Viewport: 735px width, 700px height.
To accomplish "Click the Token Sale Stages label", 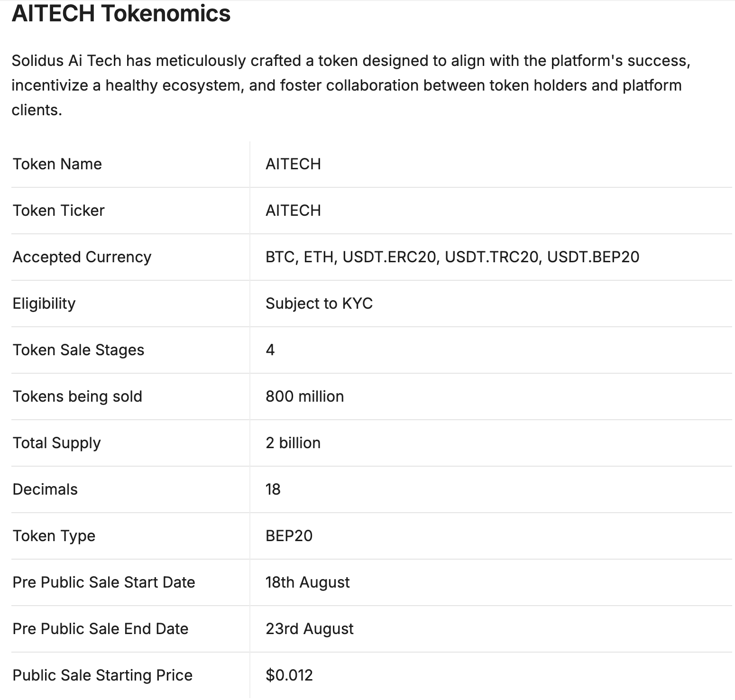I will (x=78, y=350).
